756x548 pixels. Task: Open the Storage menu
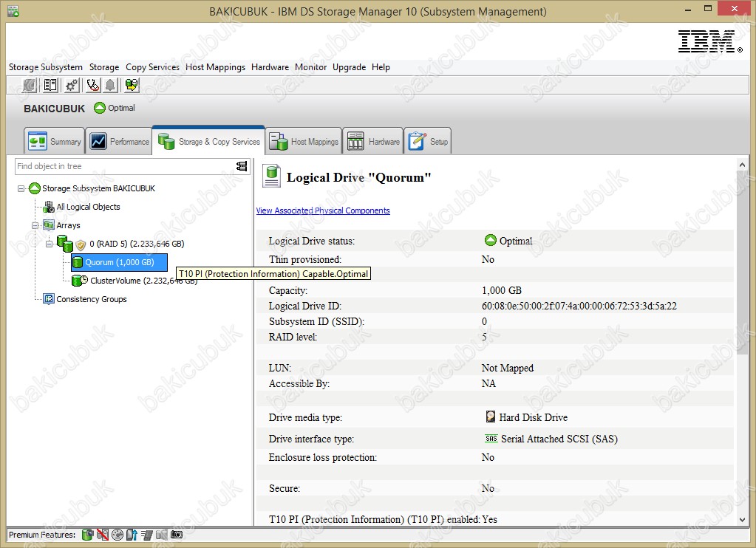[x=104, y=67]
